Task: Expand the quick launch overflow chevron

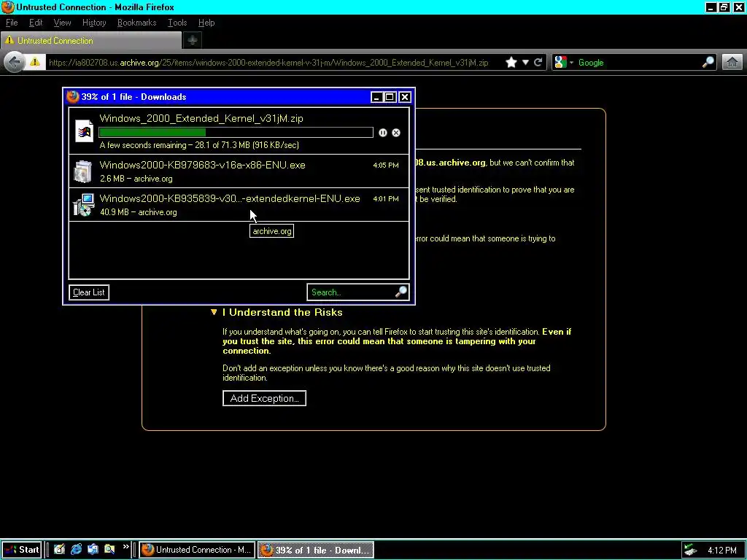Action: (125, 547)
